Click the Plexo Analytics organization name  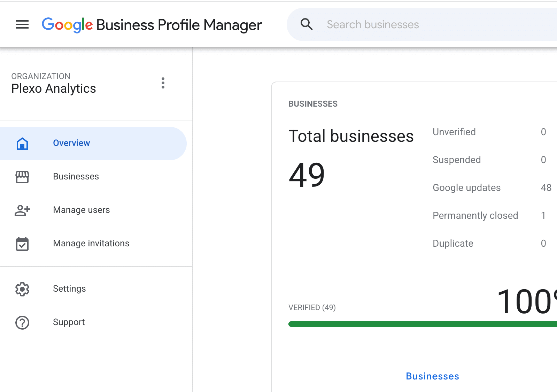click(54, 89)
